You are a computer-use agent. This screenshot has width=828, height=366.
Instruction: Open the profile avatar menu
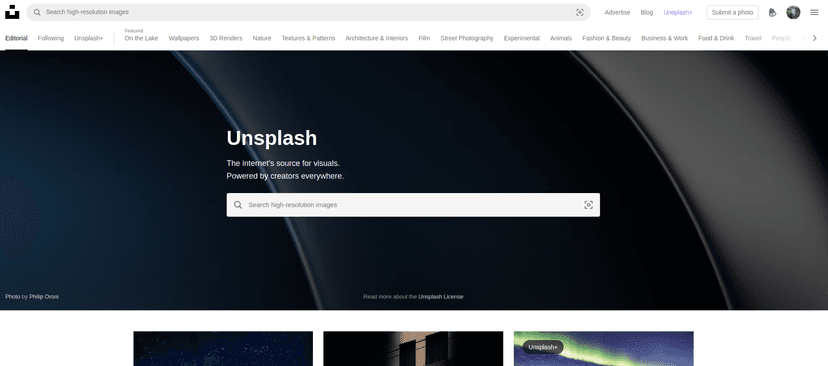click(793, 12)
